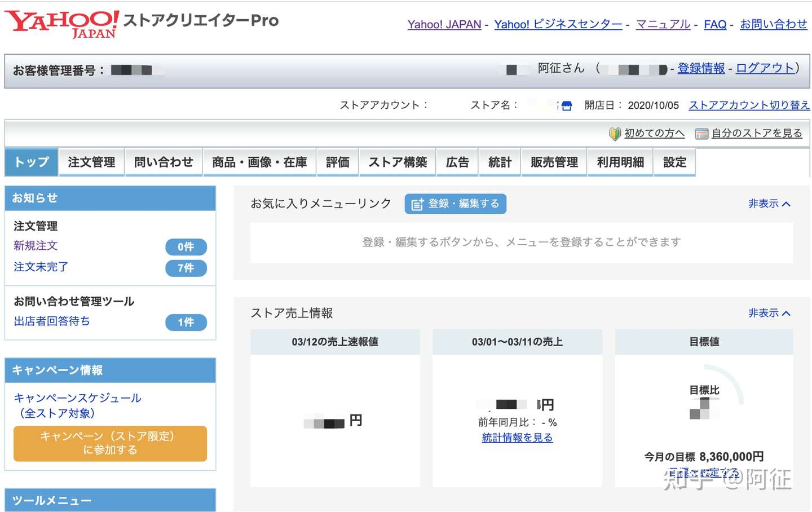Open 注文未完了 link

click(41, 267)
